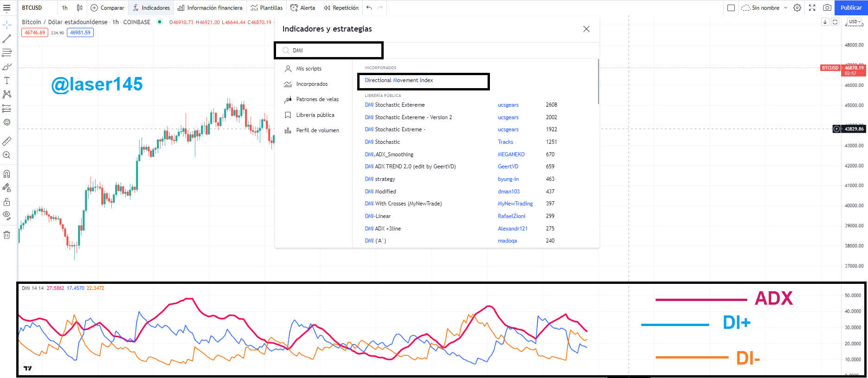
Task: Open the 1h interval selector
Action: tap(65, 8)
